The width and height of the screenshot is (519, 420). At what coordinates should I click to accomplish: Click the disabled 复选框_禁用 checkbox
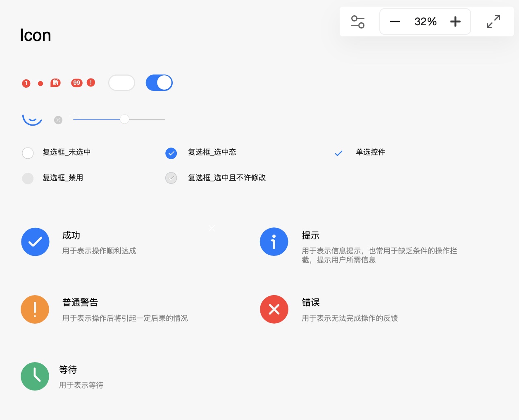click(28, 179)
